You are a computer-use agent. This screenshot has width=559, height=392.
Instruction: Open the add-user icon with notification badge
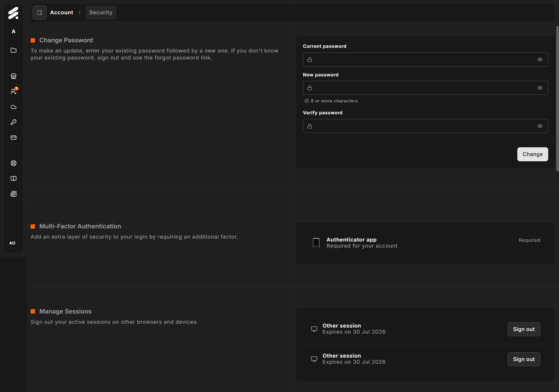13,91
